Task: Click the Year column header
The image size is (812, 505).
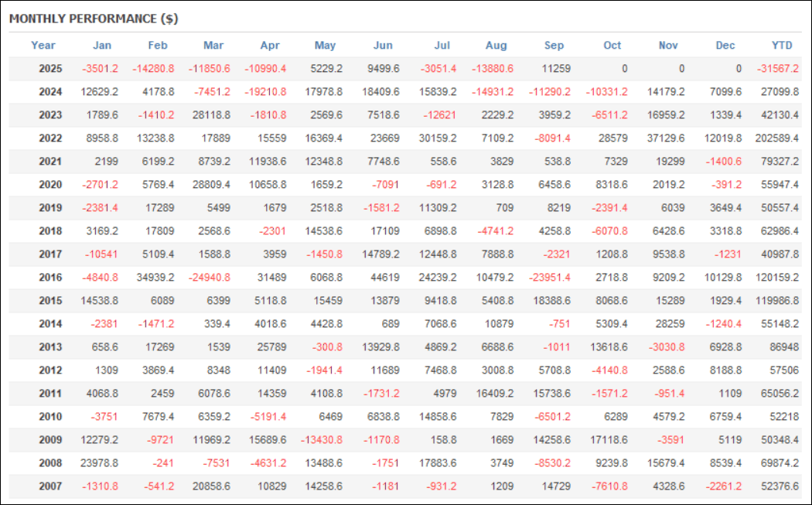Action: click(x=43, y=45)
